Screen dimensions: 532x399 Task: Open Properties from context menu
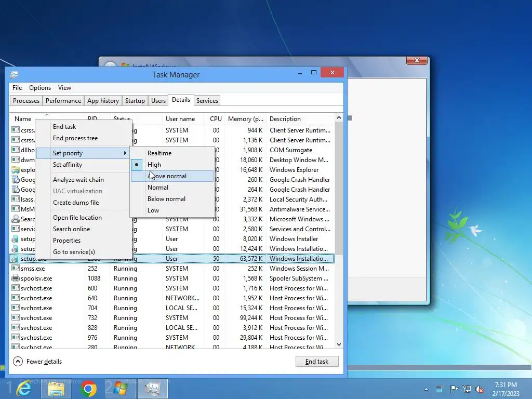coord(83,241)
